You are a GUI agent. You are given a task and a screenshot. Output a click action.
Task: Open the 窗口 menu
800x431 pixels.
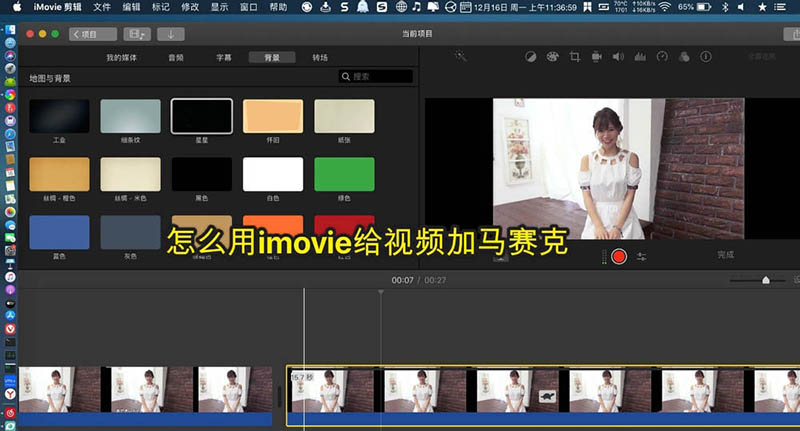248,7
